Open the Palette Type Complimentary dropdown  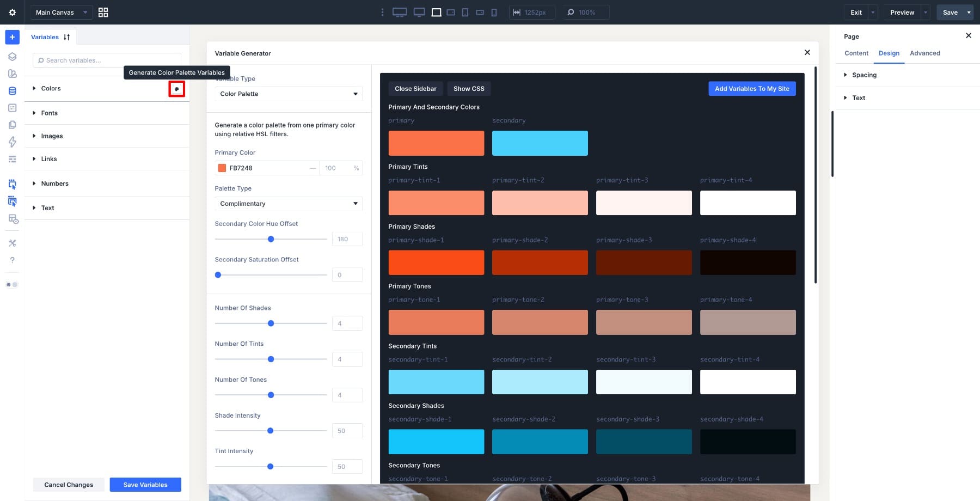click(x=289, y=204)
